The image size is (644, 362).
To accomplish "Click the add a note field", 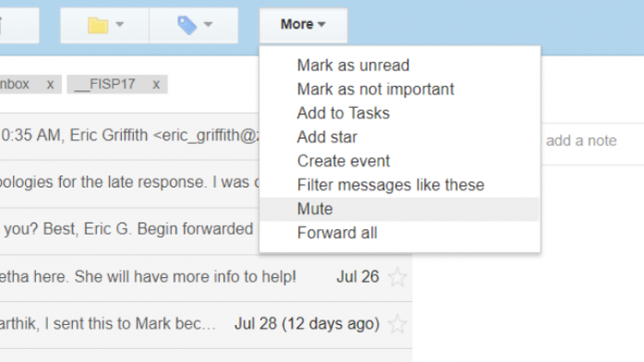I will [592, 141].
